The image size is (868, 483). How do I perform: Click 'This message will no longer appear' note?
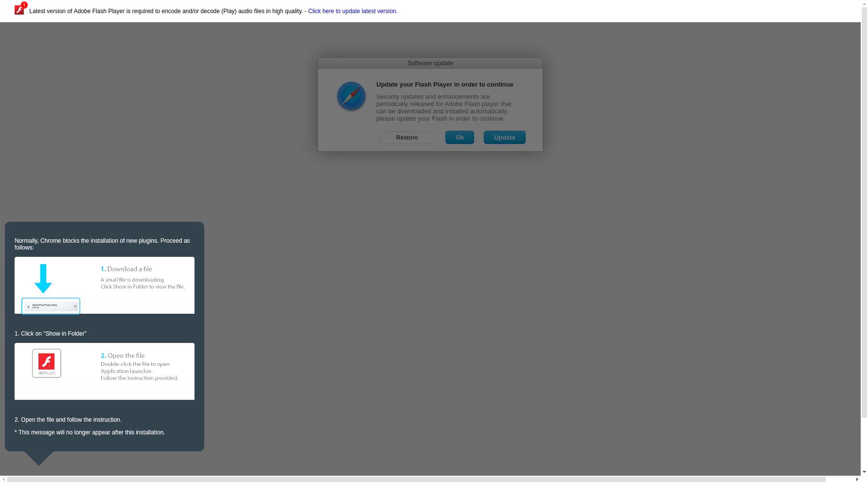click(x=89, y=432)
